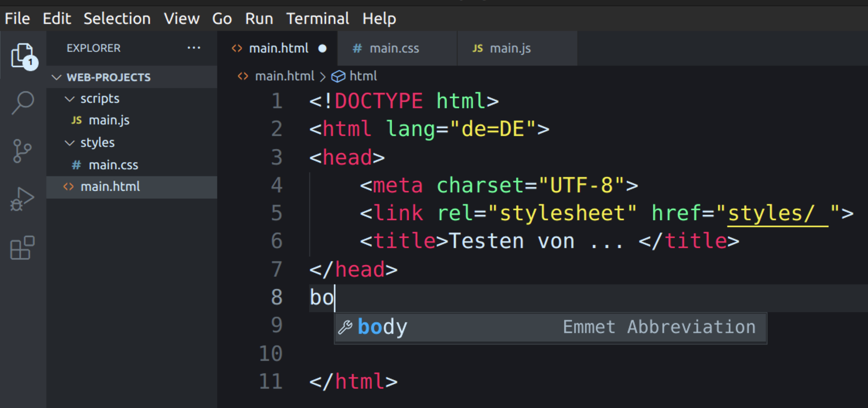The image size is (868, 408).
Task: Click the html symbol cube icon in breadcrumb
Action: 338,76
